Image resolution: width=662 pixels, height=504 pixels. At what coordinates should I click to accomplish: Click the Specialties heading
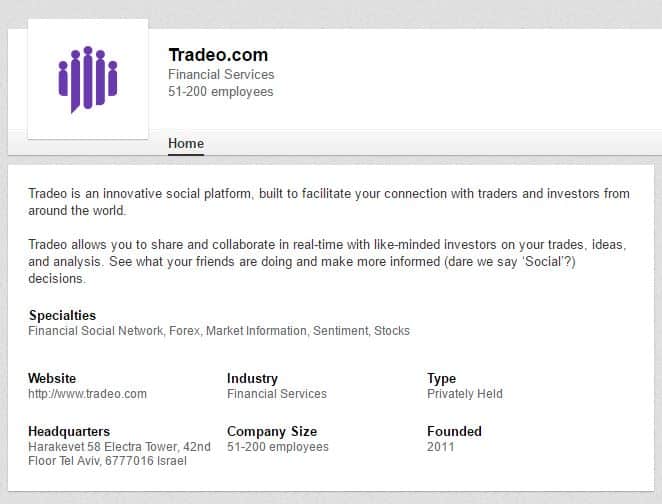[x=62, y=315]
